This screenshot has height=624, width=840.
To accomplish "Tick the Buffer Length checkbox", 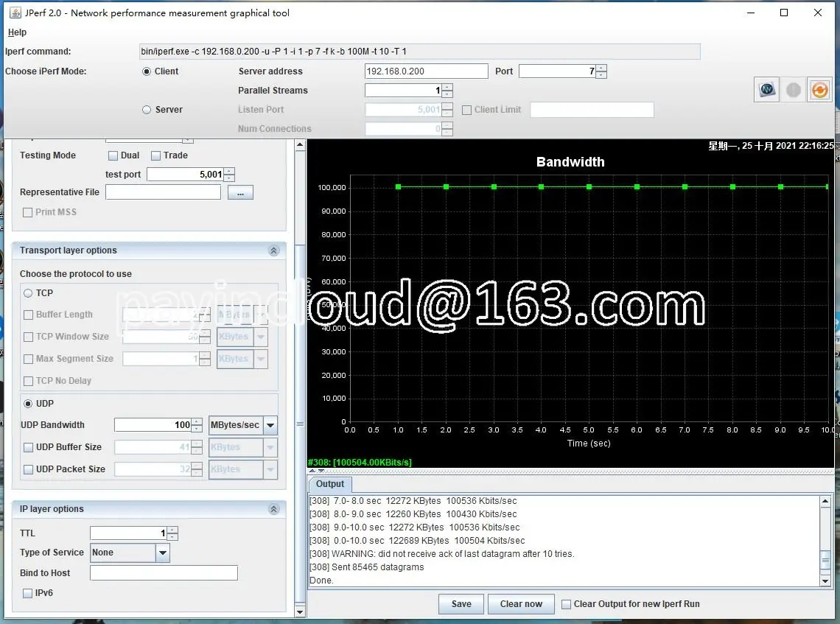I will (x=29, y=315).
